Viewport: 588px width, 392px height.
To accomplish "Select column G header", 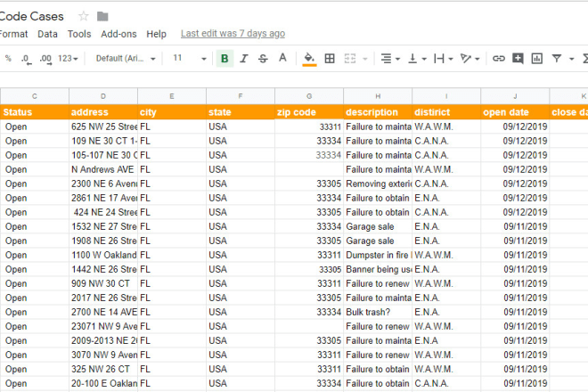I will pos(309,96).
